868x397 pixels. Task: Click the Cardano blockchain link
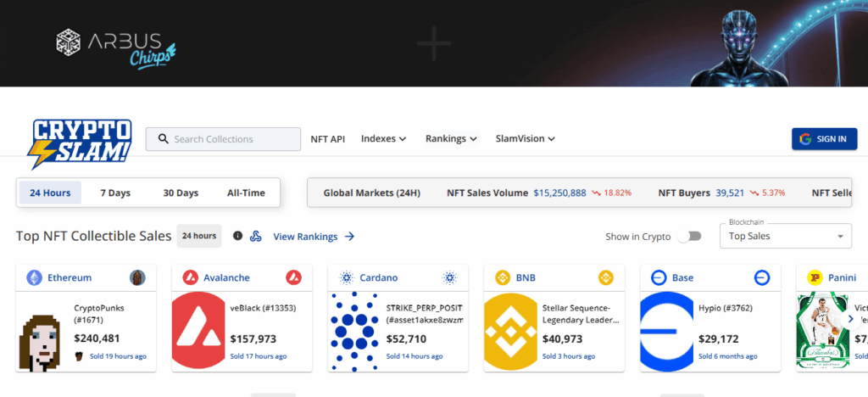pyautogui.click(x=379, y=277)
